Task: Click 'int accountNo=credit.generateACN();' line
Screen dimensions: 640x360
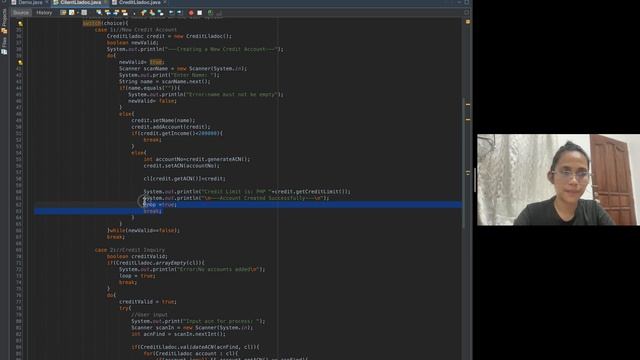Action: pos(197,159)
